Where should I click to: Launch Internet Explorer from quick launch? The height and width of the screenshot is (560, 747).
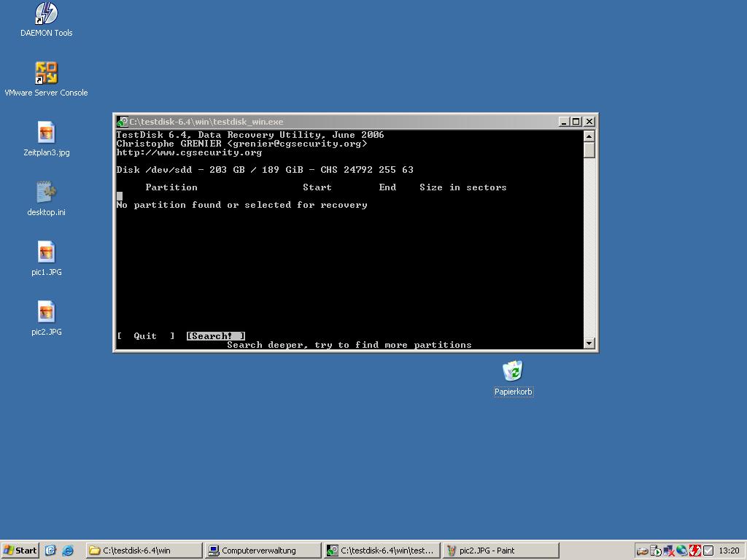coord(68,551)
